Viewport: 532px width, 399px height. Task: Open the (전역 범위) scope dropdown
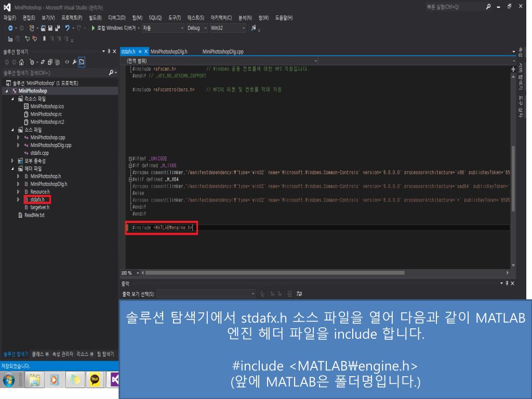222,61
